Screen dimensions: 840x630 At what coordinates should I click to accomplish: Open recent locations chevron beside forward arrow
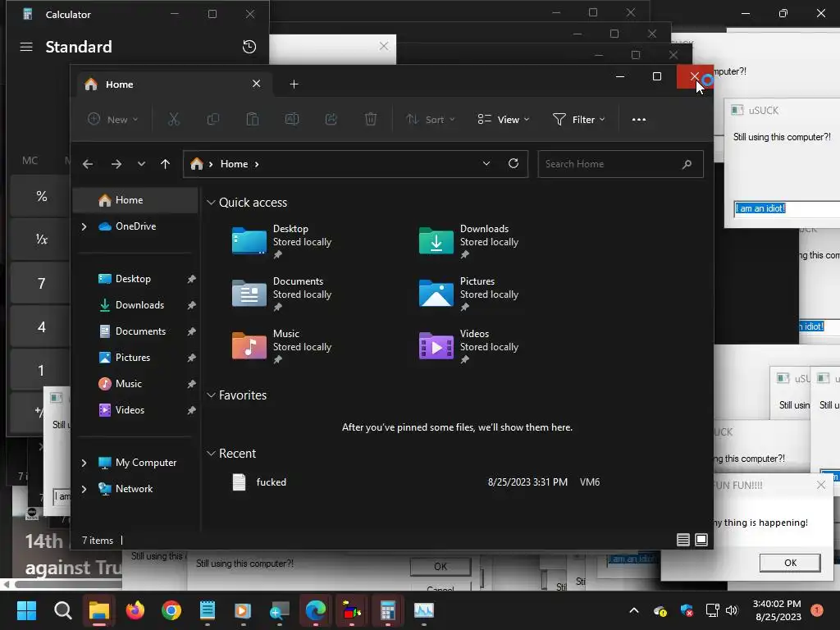click(141, 164)
